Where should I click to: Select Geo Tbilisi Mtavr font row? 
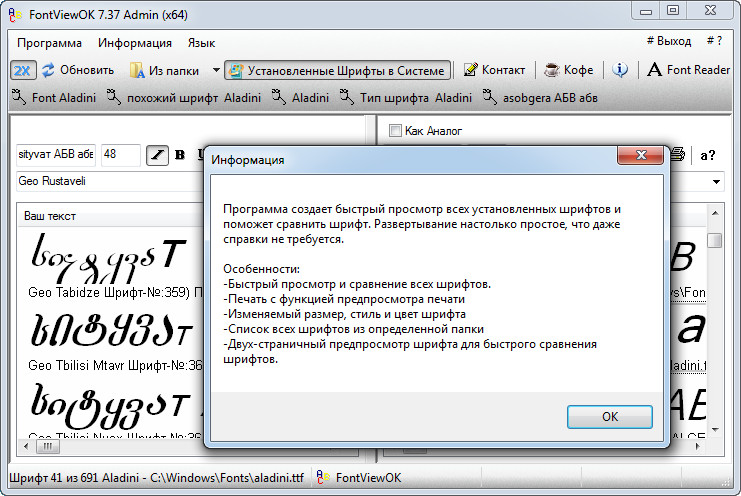click(x=115, y=366)
